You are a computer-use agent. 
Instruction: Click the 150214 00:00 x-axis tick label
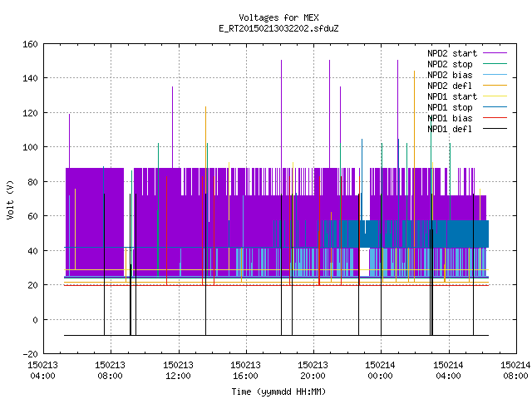tap(381, 371)
